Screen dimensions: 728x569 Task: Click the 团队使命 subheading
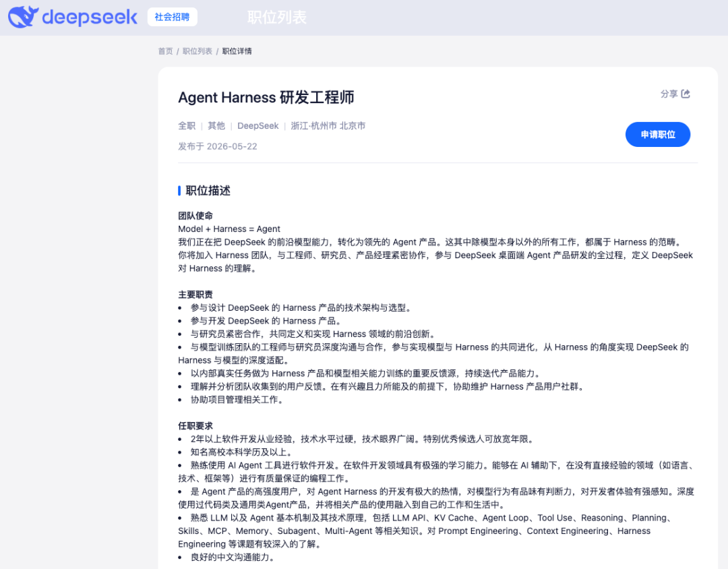tap(195, 216)
